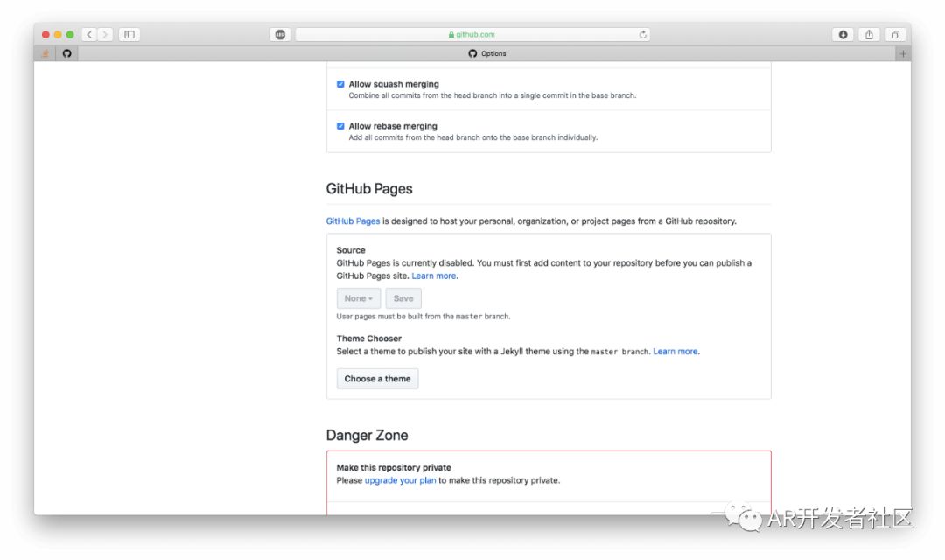The height and width of the screenshot is (560, 945).
Task: Click the ABP extension icon
Action: click(280, 35)
